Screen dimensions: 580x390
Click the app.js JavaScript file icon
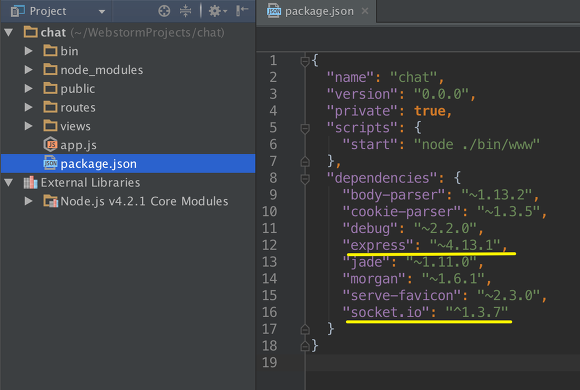click(50, 144)
